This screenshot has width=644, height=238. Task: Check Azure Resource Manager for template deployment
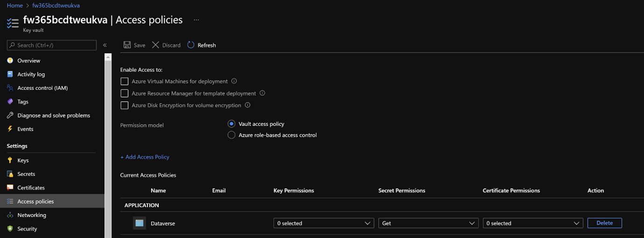pyautogui.click(x=124, y=94)
